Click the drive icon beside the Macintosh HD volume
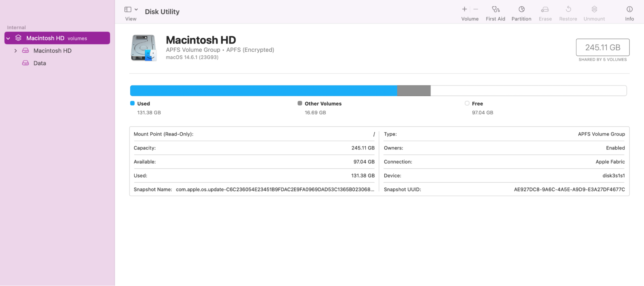 tap(25, 51)
